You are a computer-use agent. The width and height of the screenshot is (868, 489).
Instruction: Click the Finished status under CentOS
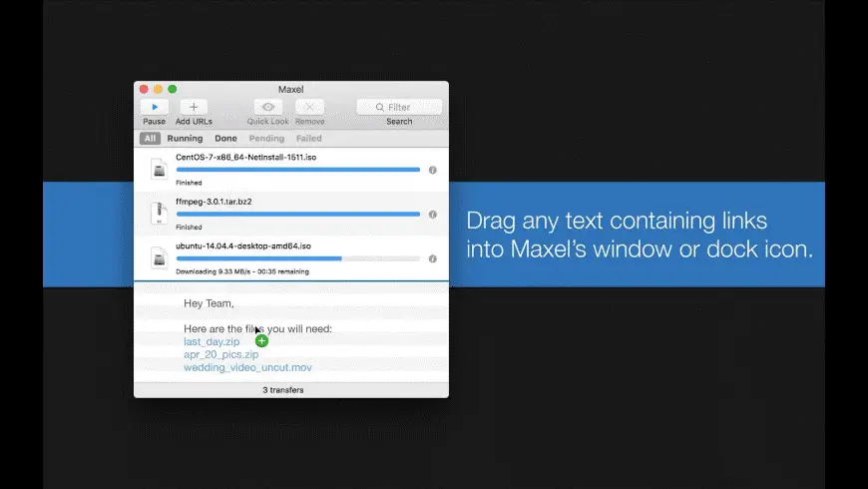pyautogui.click(x=189, y=183)
